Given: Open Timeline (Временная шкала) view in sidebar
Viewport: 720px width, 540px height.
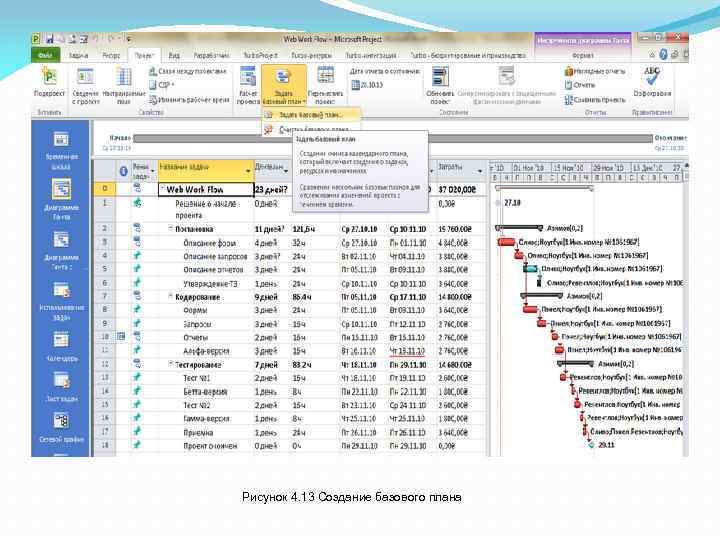Looking at the screenshot, I should tap(61, 150).
